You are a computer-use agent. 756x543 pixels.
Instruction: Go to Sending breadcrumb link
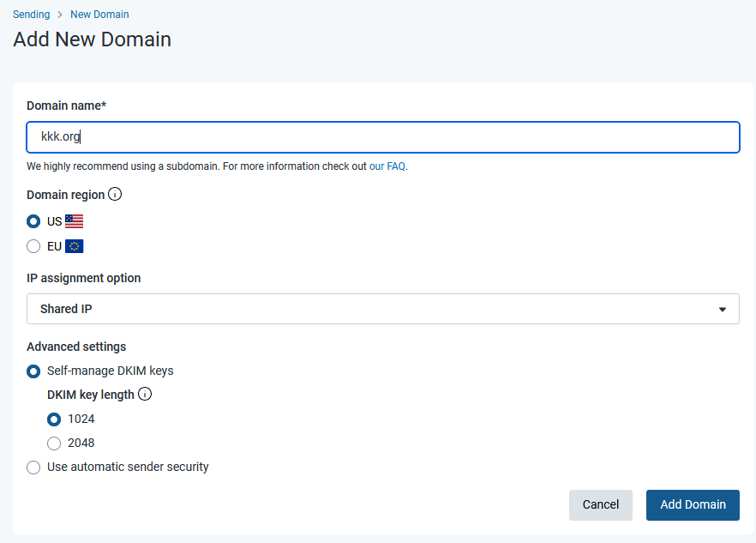(32, 15)
